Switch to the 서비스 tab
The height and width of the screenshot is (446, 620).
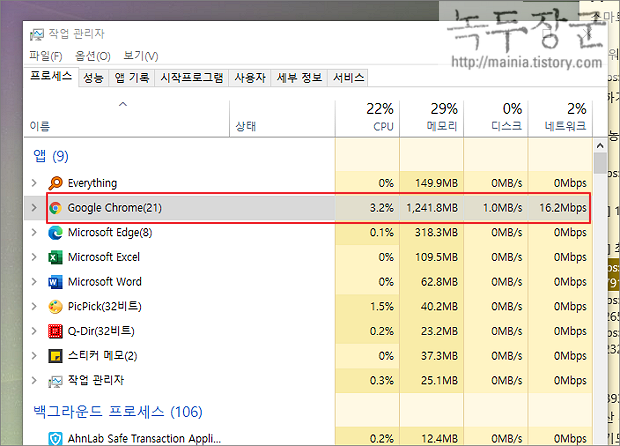pos(348,77)
